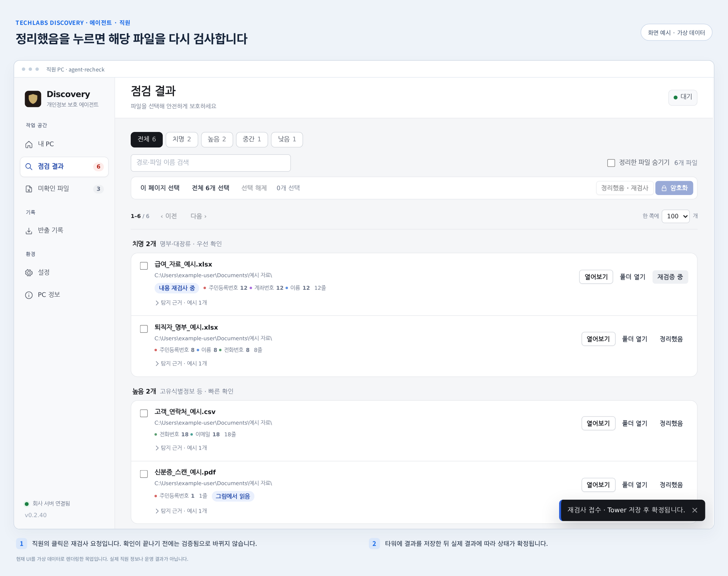Expand 탐지 근거 under 신분증_스캔_예시.pdf
Viewport: 728px width, 576px height.
(x=181, y=511)
